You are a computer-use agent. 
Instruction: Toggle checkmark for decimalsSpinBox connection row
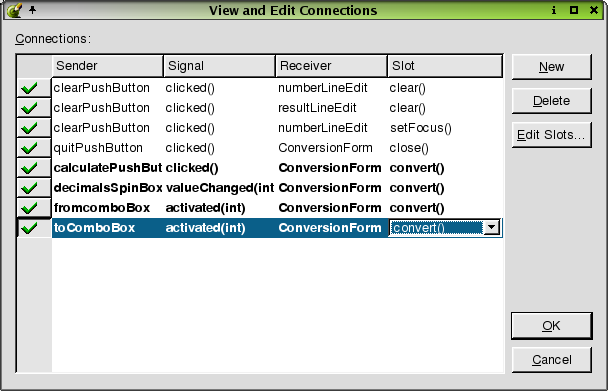tap(34, 188)
